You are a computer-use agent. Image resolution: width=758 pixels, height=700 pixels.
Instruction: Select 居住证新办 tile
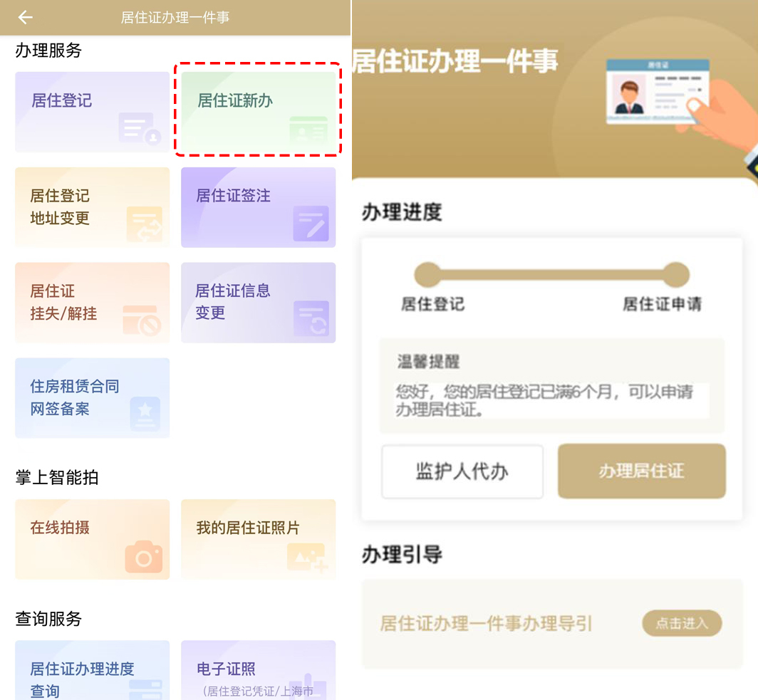click(258, 112)
